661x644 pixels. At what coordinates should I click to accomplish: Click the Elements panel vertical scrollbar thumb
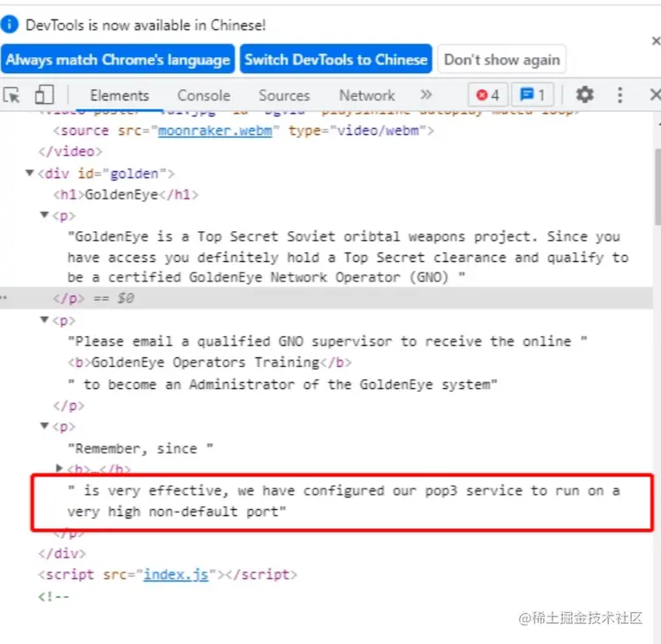pos(657,186)
